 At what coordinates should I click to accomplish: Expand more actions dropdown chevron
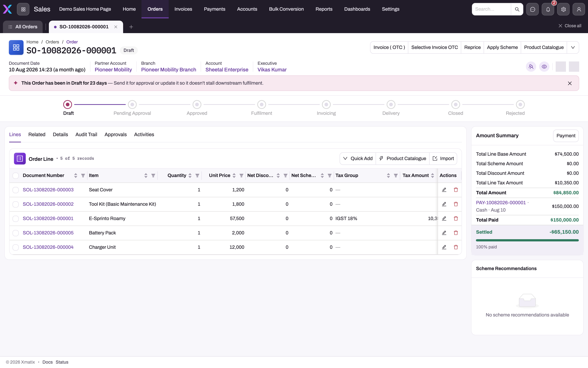pos(573,47)
